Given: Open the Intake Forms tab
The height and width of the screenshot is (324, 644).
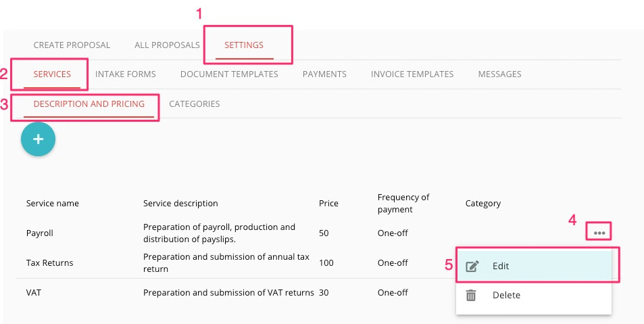Looking at the screenshot, I should click(x=126, y=74).
